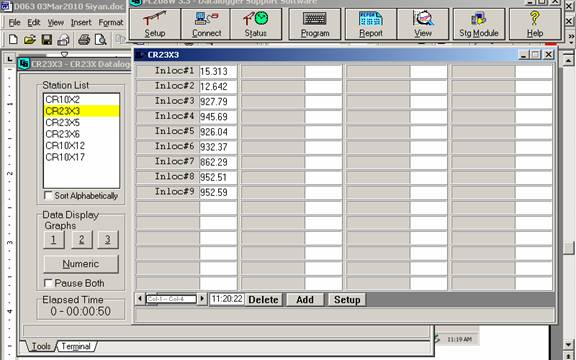Click the Numeric display button
576x360 pixels.
point(81,264)
